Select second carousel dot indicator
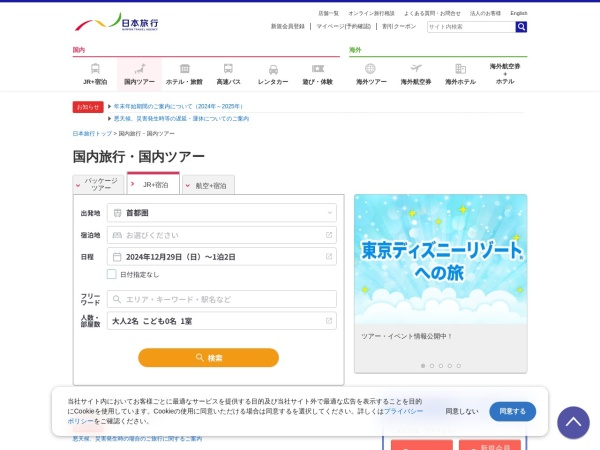 pyautogui.click(x=432, y=366)
